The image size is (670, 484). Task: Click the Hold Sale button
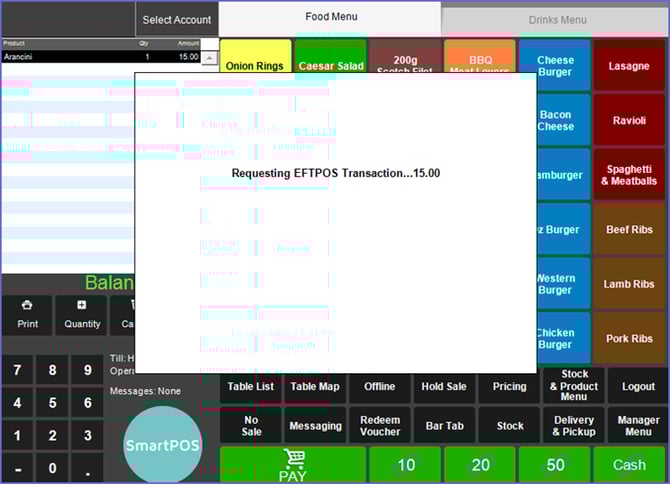point(444,387)
